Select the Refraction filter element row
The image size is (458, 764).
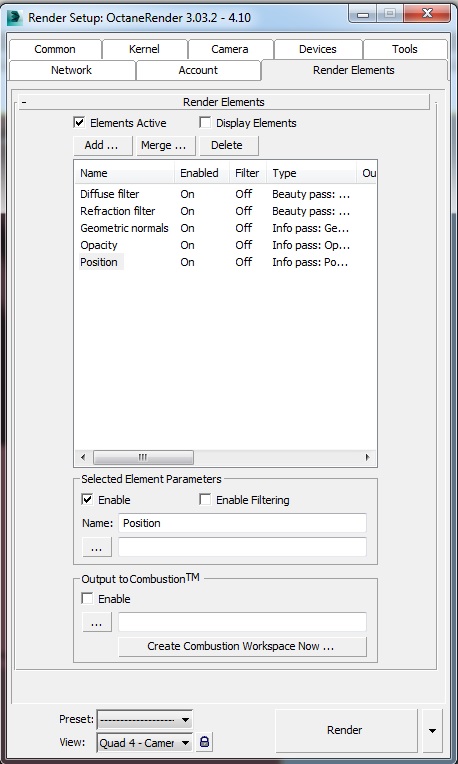[225, 211]
